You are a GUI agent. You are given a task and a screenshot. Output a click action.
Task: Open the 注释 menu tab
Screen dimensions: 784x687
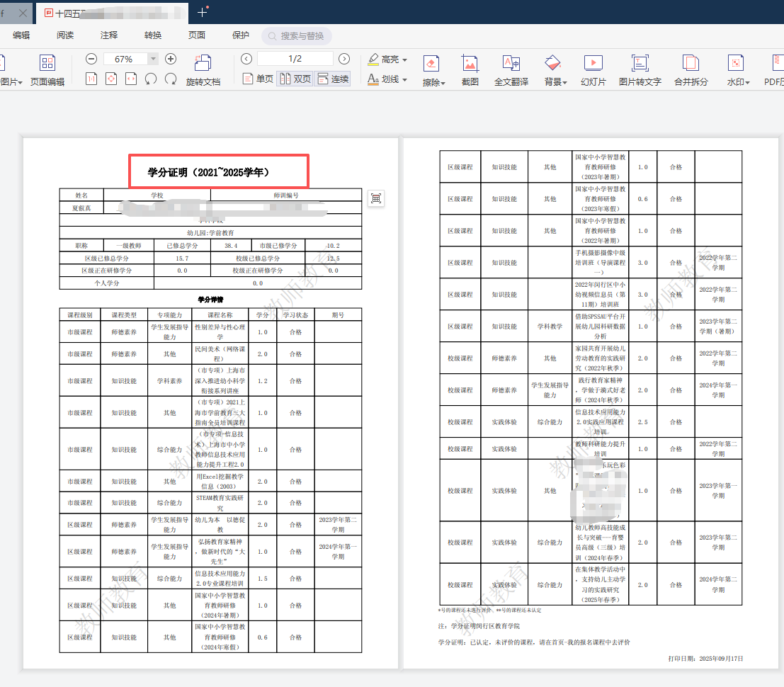click(x=109, y=35)
